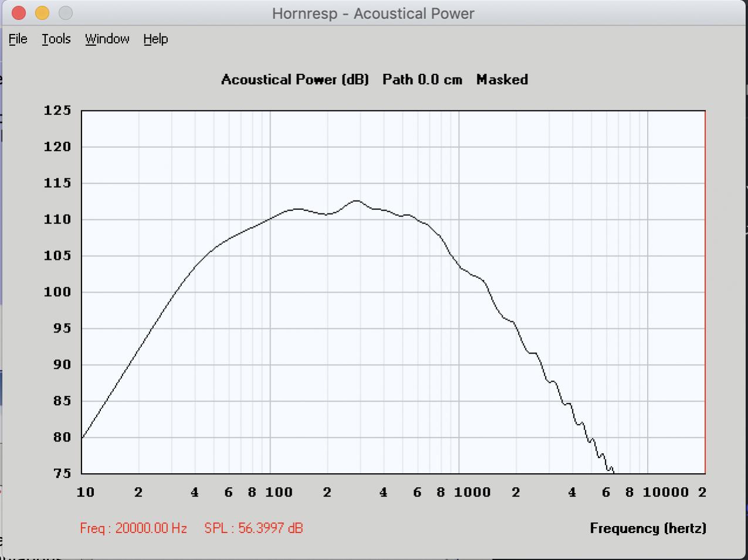Viewport: 748px width, 560px height.
Task: Click the 'Path 0.0 cm' label
Action: coord(422,80)
